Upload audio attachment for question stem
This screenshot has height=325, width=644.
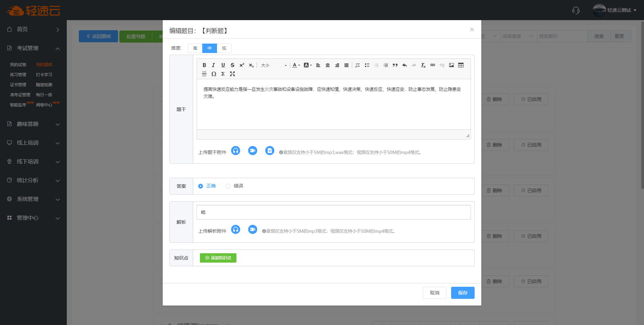236,151
